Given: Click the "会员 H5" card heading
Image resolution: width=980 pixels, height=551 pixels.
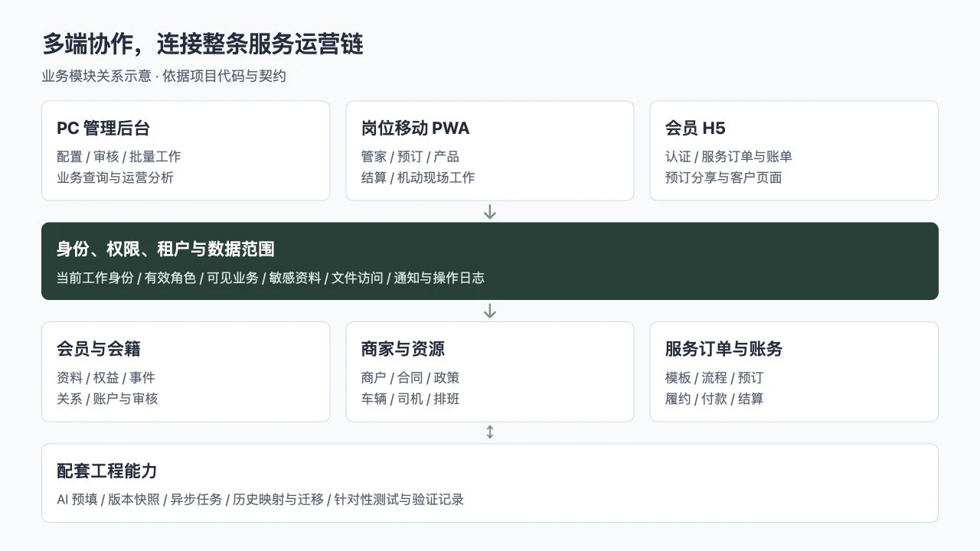Looking at the screenshot, I should (x=695, y=128).
